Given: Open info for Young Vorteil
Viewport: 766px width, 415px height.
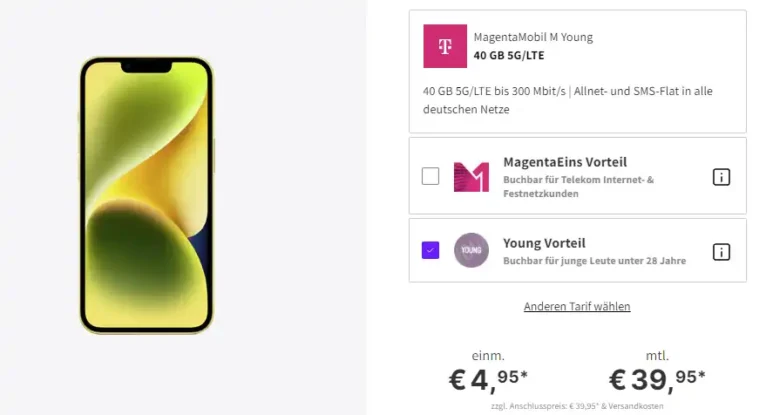Looking at the screenshot, I should pyautogui.click(x=721, y=252).
